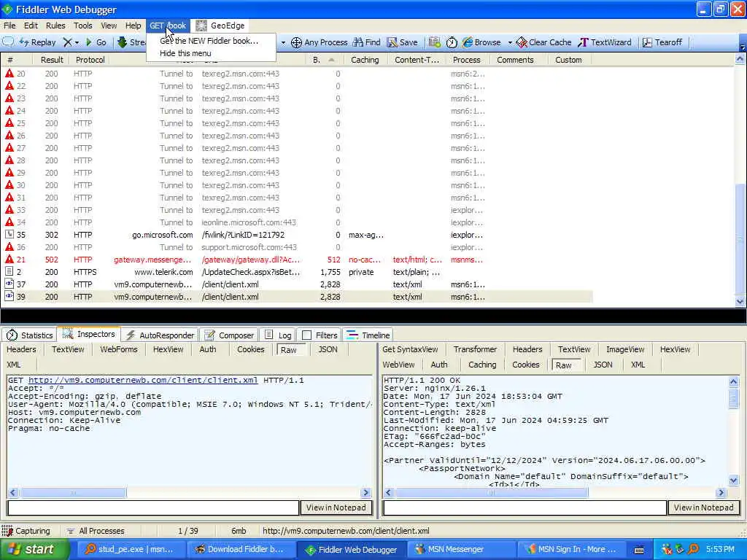The height and width of the screenshot is (560, 747).
Task: Choose Hide this menu option
Action: tap(185, 53)
